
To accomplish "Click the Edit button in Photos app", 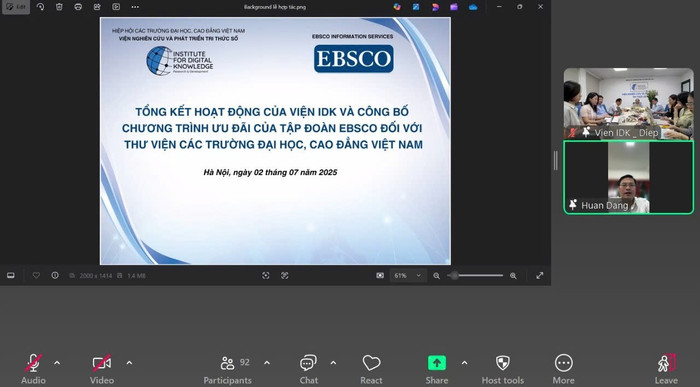I will pyautogui.click(x=16, y=7).
